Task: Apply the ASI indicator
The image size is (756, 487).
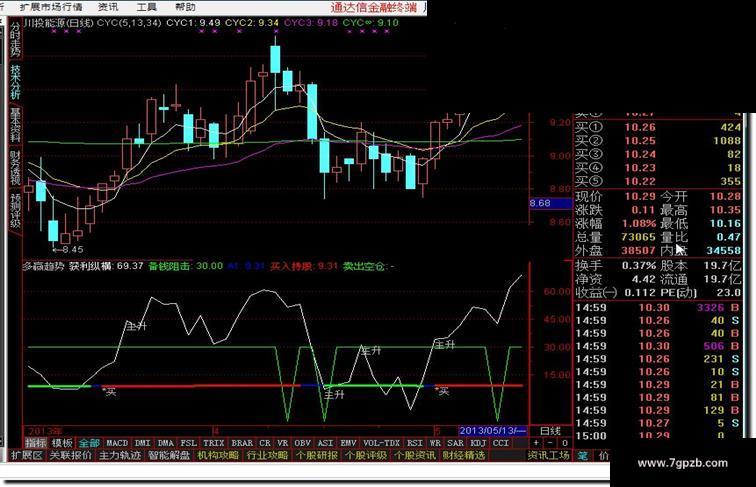Action: pyautogui.click(x=325, y=443)
